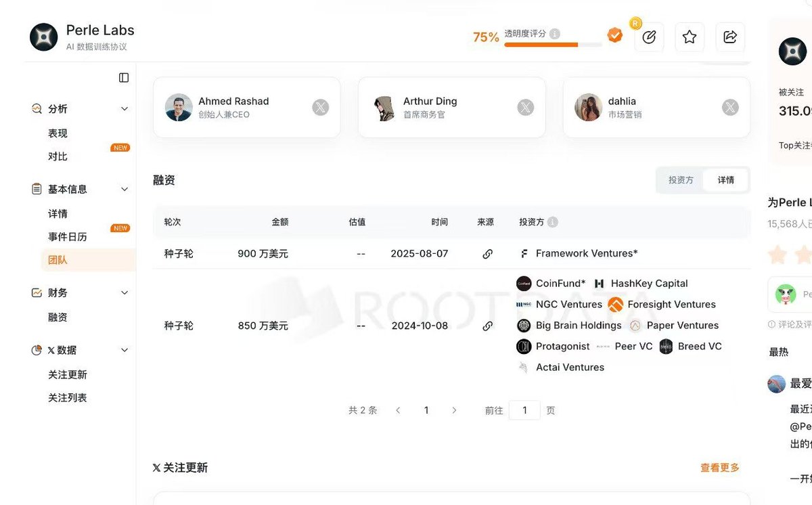Screen dimensions: 812x505
Task: Open Arthur Ding's X profile icon
Action: tap(526, 107)
